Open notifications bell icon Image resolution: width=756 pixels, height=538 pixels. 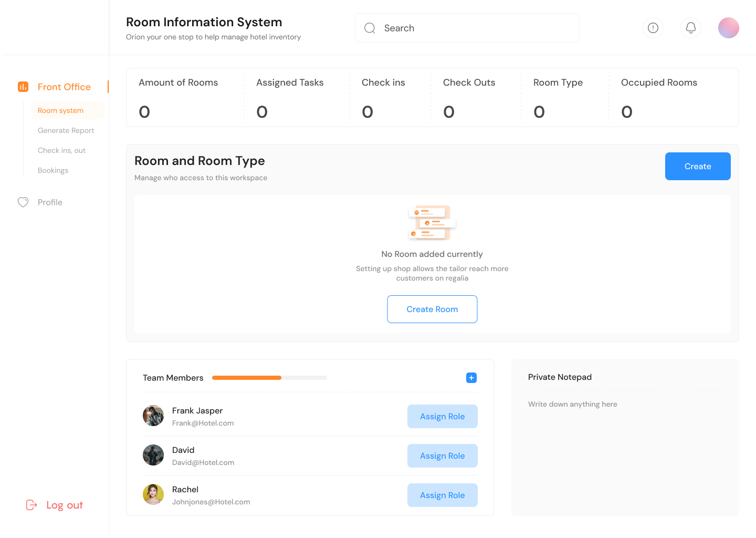tap(691, 28)
